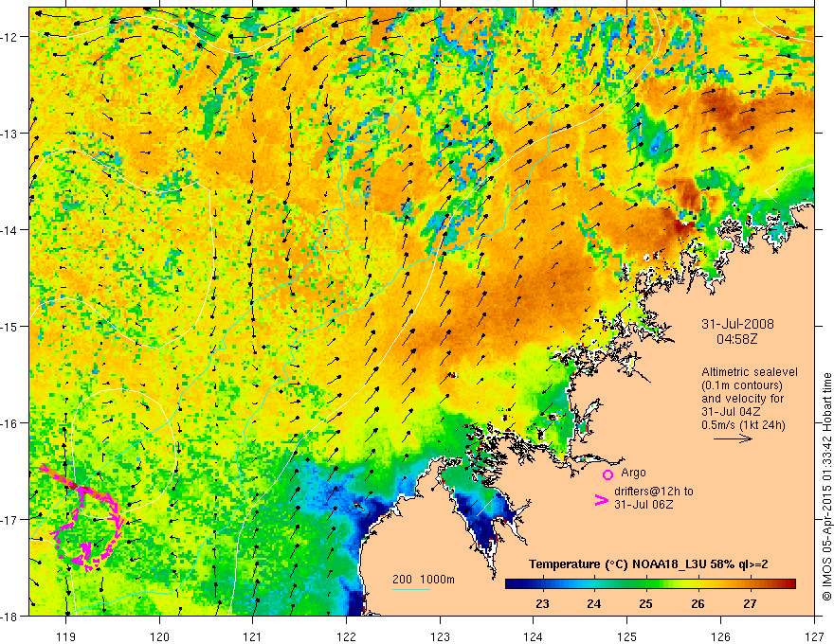Click the '31-Jul 06Z' drifter legend text
The width and height of the screenshot is (834, 644).
644,505
